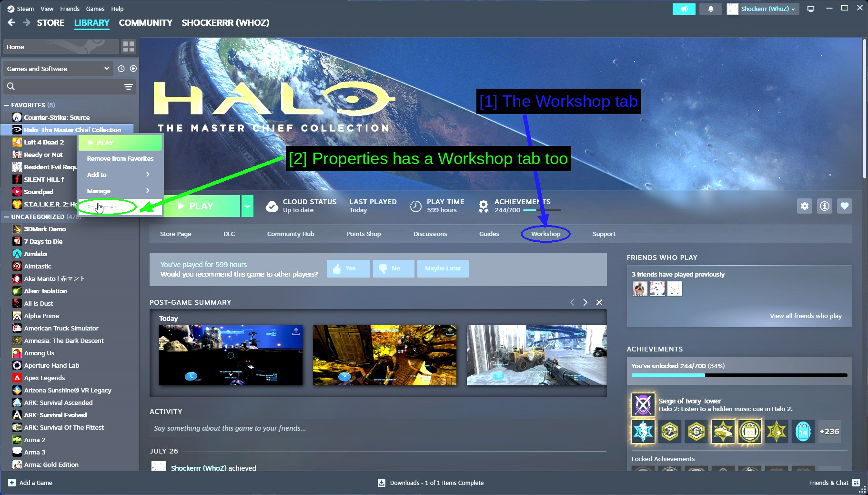
Task: Show game info icon
Action: pyautogui.click(x=825, y=206)
